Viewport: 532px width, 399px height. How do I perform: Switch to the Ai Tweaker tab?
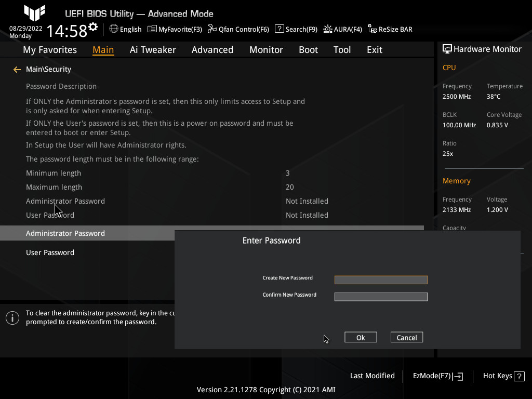coord(153,49)
